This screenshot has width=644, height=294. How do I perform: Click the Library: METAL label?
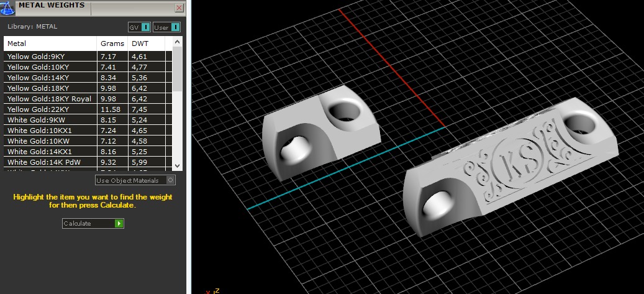point(32,27)
